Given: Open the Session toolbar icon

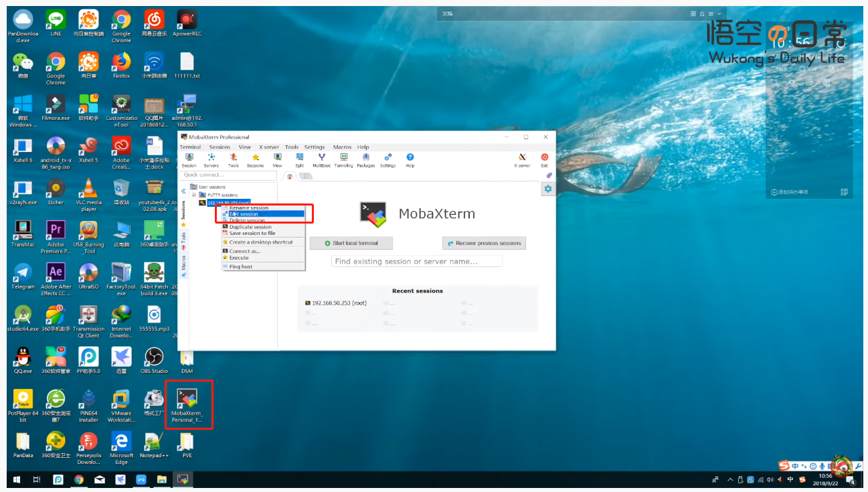Looking at the screenshot, I should [189, 160].
